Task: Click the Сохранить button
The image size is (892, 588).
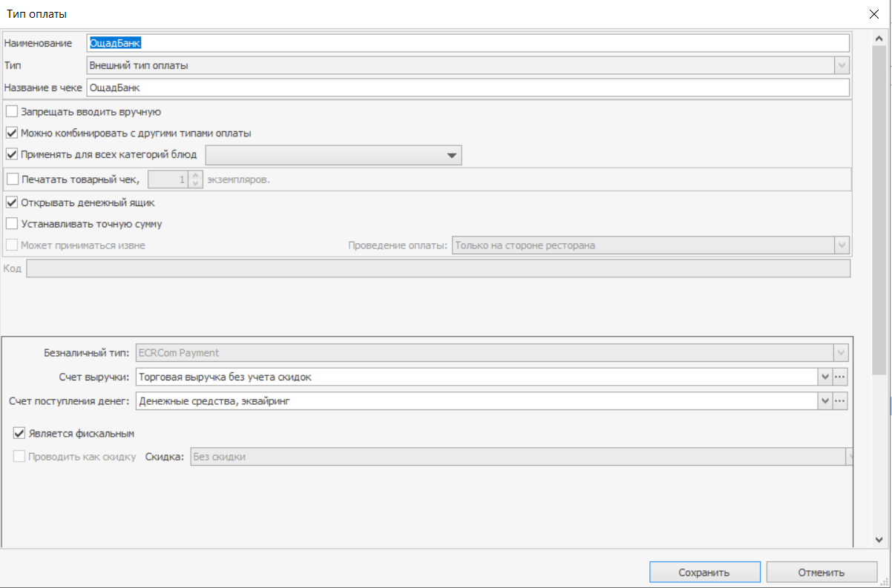Action: [704, 572]
